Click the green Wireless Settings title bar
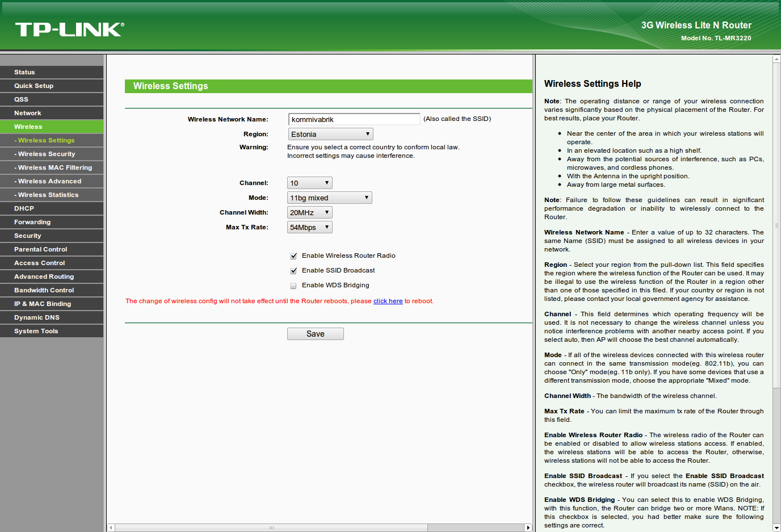Viewport: 781px width, 532px height. (x=329, y=86)
